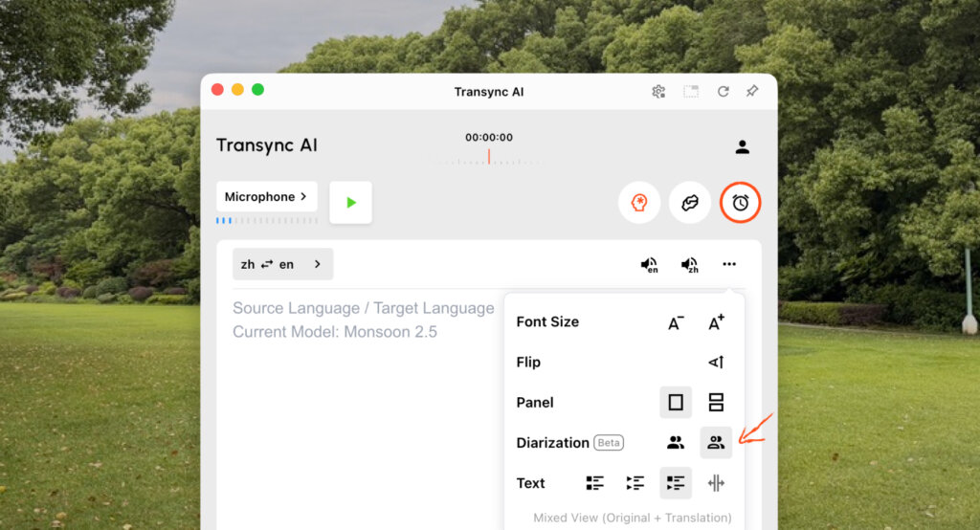Screen dimensions: 980x530
Task: Click the Transync AI logo heading
Action: [x=267, y=145]
